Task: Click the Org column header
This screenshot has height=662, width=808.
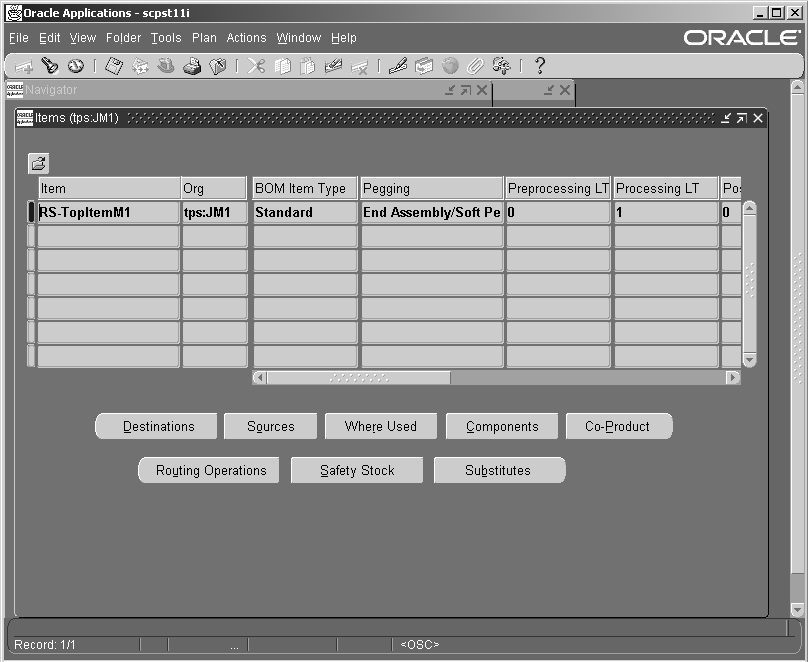Action: [214, 188]
